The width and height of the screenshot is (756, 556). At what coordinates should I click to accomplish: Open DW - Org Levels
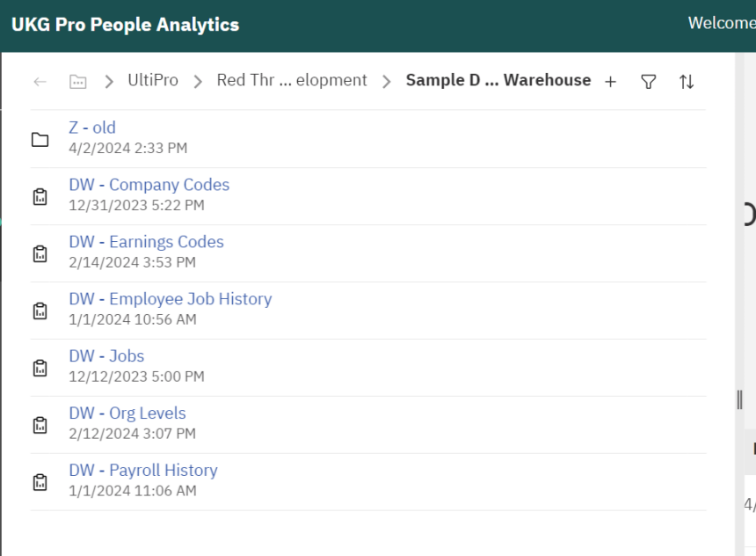pos(127,413)
